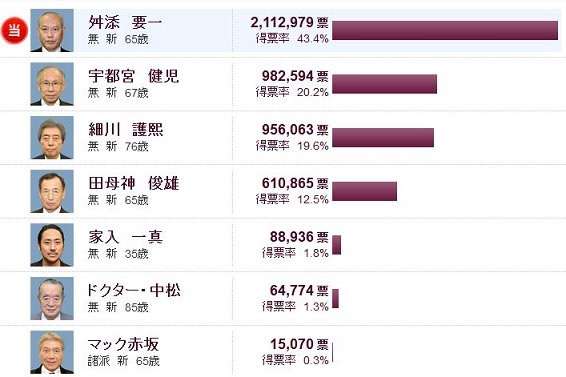The width and height of the screenshot is (566, 377).
Task: Click the 家入 一真 candidate name
Action: (x=126, y=237)
